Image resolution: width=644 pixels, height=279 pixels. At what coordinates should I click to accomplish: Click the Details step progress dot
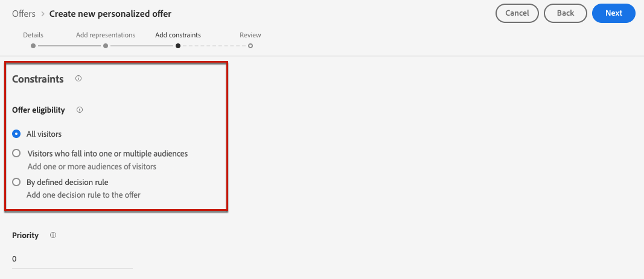[33, 46]
